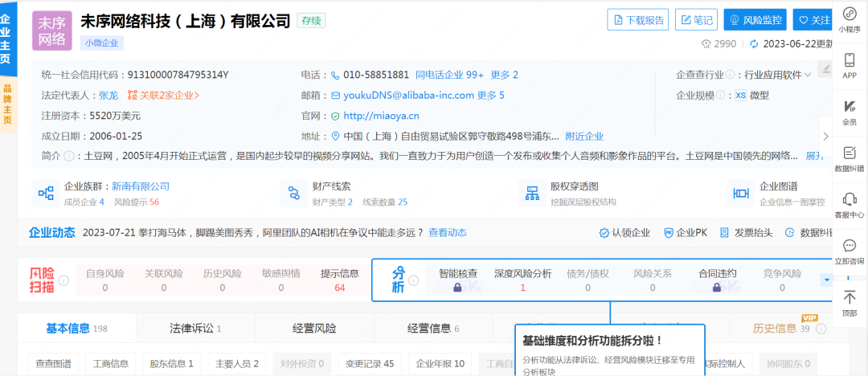
Task: Open website http://miaoya.cn link
Action: pyautogui.click(x=381, y=116)
